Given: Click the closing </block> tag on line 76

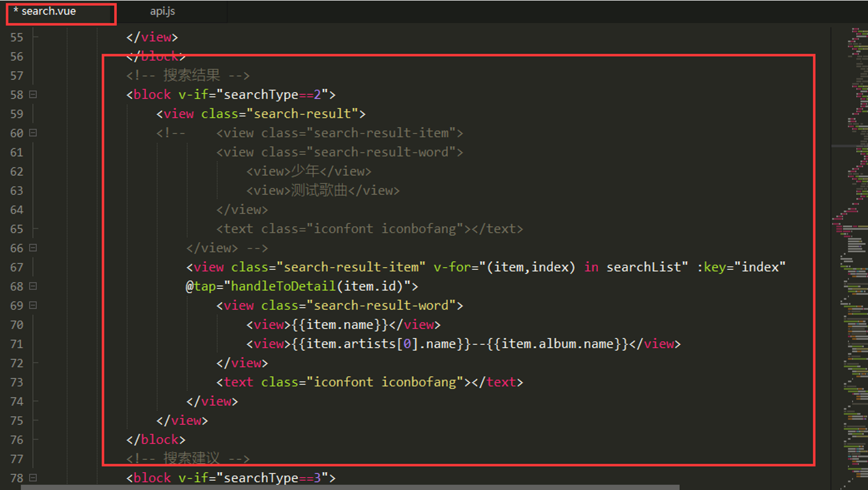Looking at the screenshot, I should click(x=156, y=439).
